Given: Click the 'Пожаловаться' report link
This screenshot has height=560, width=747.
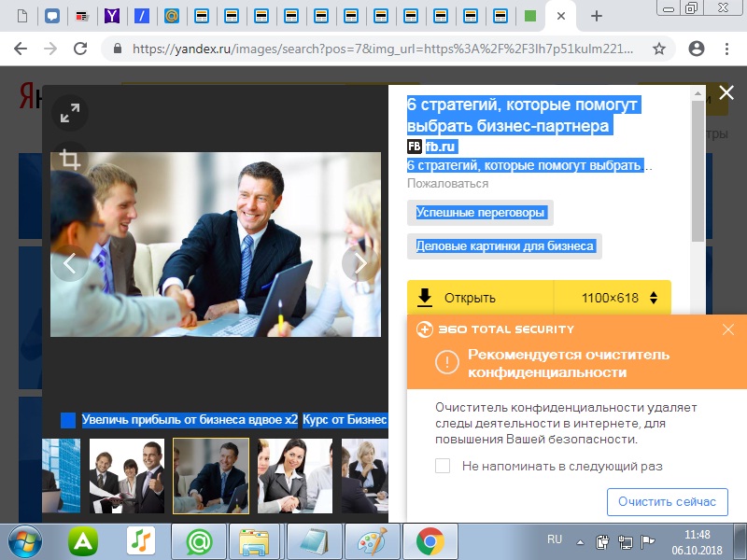Looking at the screenshot, I should [448, 183].
